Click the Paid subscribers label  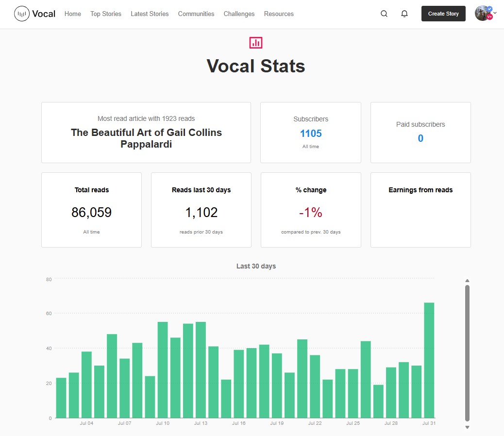click(x=420, y=124)
